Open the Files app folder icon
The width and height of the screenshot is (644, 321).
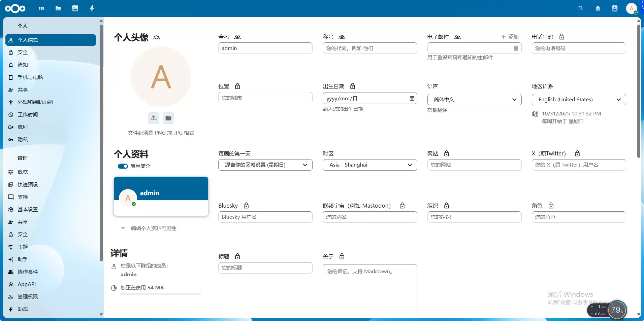pos(58,8)
